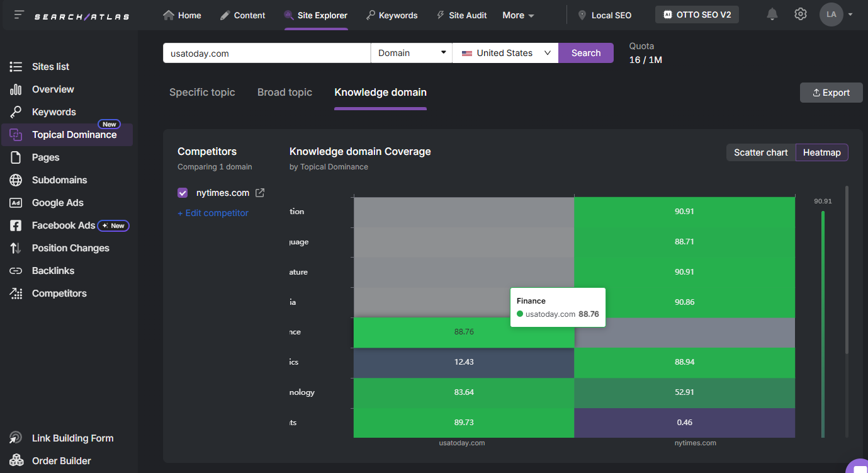Switch to the Knowledge domain tab

point(380,92)
